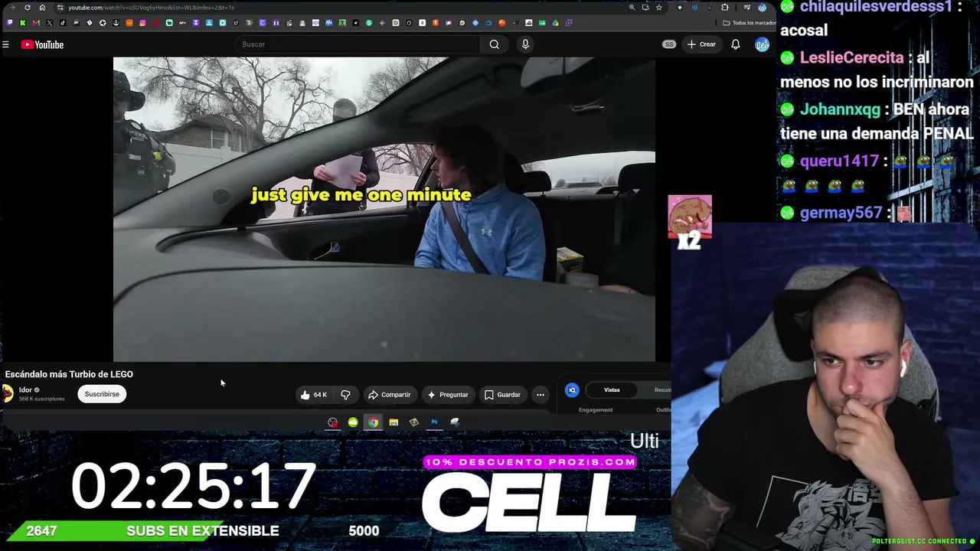
Task: Click chat username 'germay567'
Action: point(841,214)
